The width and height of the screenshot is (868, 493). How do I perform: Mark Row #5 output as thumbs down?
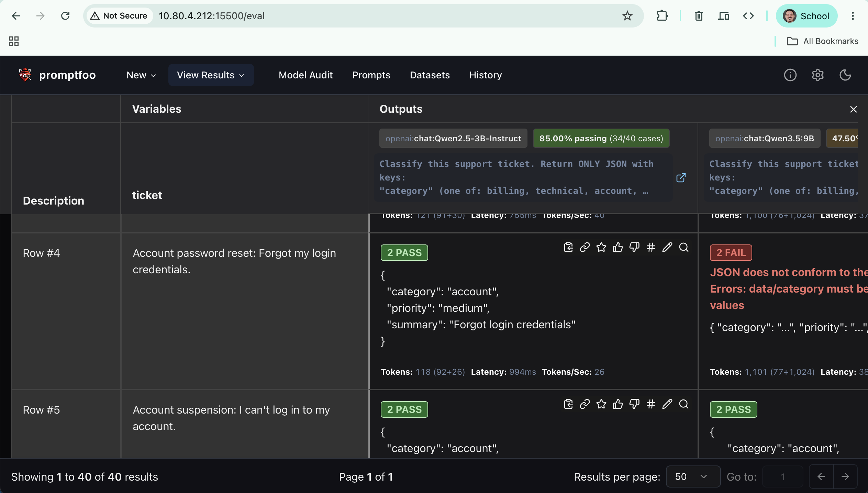click(x=634, y=404)
